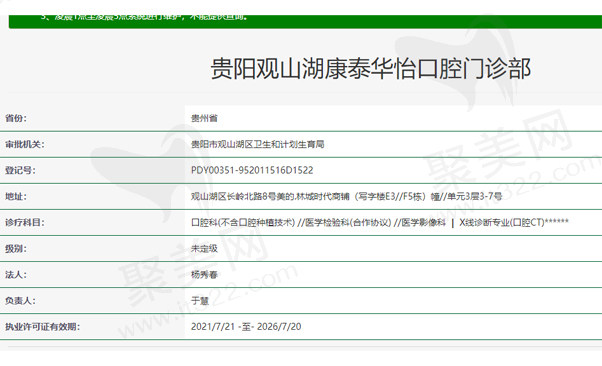Click the 审批机关 label
Screen dimensions: 602x366
[x=25, y=144]
